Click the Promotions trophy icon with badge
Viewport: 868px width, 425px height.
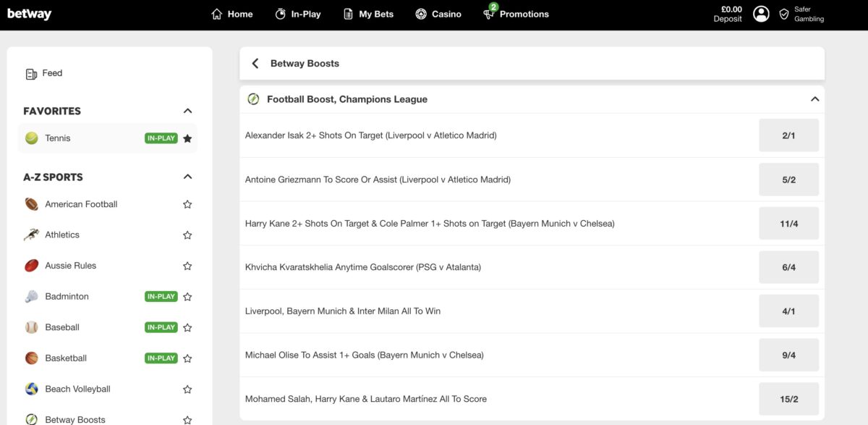coord(490,12)
